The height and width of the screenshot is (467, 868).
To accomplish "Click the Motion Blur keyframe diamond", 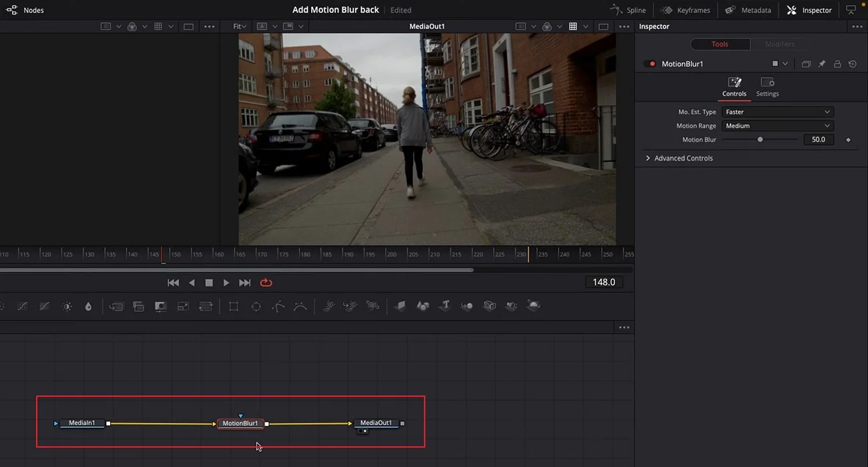I will pos(849,140).
